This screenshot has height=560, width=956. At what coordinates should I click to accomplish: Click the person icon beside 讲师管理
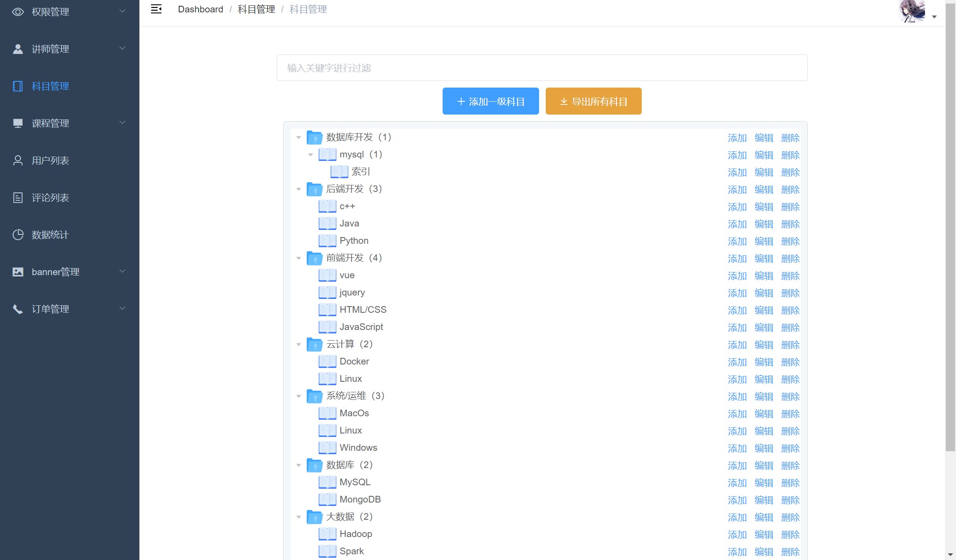pyautogui.click(x=18, y=49)
